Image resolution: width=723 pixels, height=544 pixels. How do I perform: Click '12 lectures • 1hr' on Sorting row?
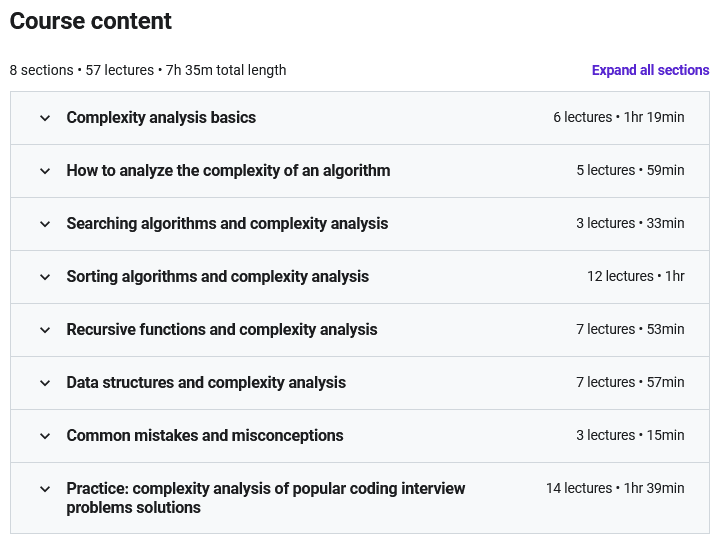tap(635, 277)
